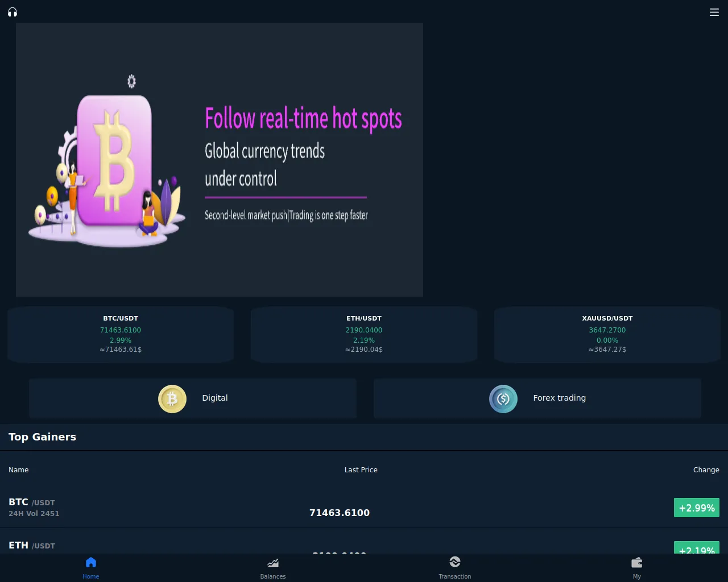Image resolution: width=728 pixels, height=582 pixels.
Task: Click the Change column header
Action: [706, 470]
